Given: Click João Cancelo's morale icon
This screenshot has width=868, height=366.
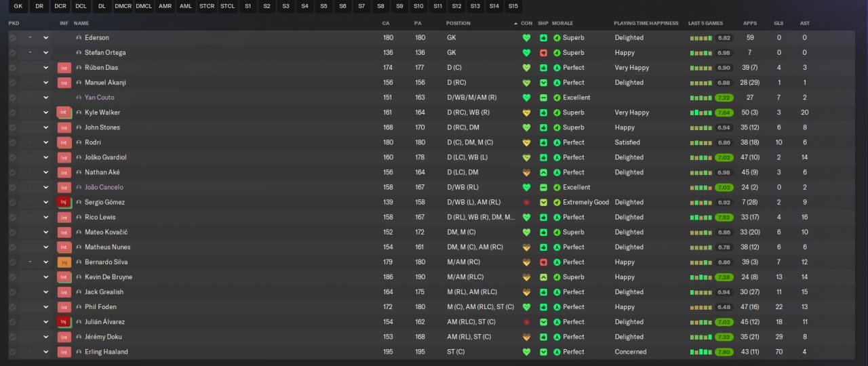Looking at the screenshot, I should 557,187.
